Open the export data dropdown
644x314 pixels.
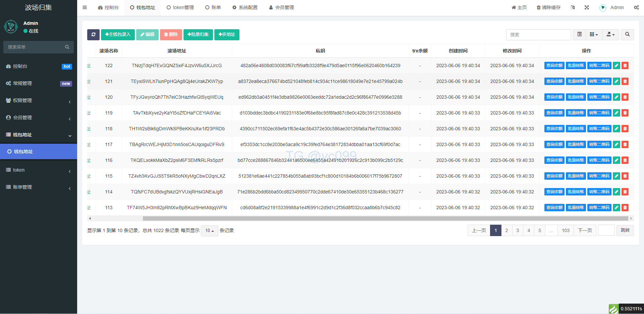click(x=610, y=35)
